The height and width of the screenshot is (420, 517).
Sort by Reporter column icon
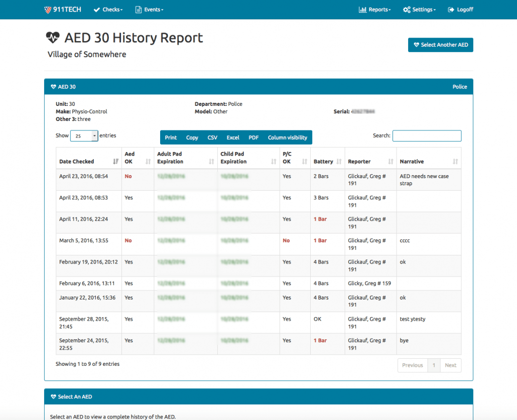[x=391, y=162]
